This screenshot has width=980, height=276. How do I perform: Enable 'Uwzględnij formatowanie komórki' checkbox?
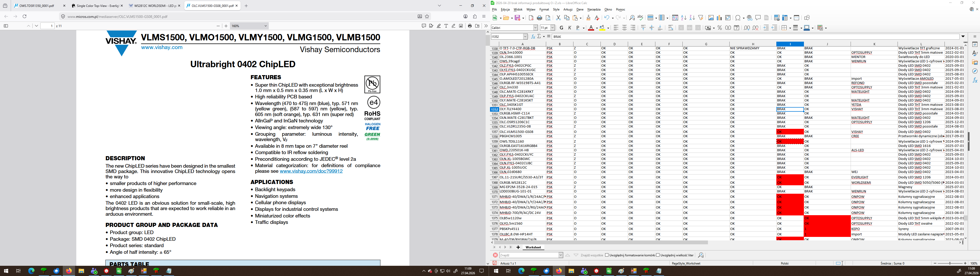click(607, 255)
